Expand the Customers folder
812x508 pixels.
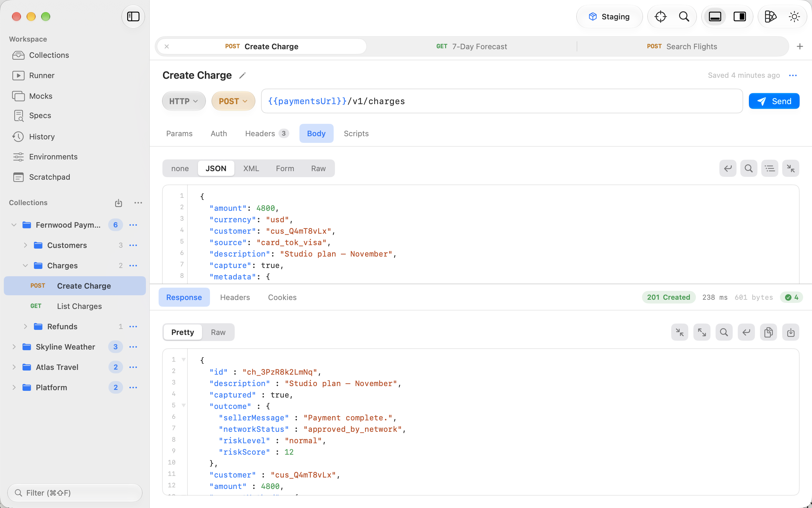[25, 245]
